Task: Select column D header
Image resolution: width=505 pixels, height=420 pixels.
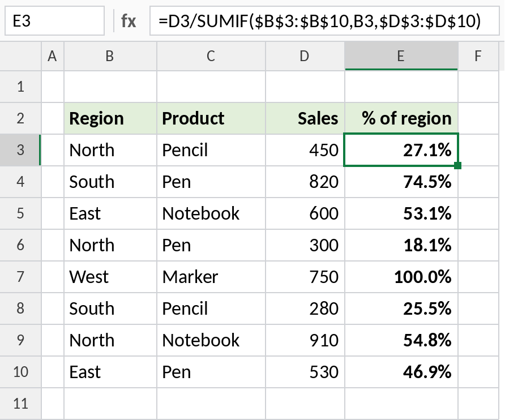Action: coord(305,56)
